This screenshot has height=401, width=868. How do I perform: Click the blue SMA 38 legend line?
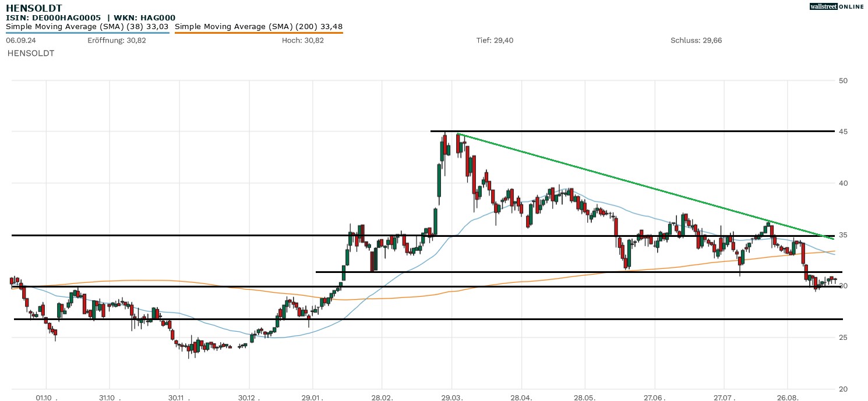(x=87, y=33)
